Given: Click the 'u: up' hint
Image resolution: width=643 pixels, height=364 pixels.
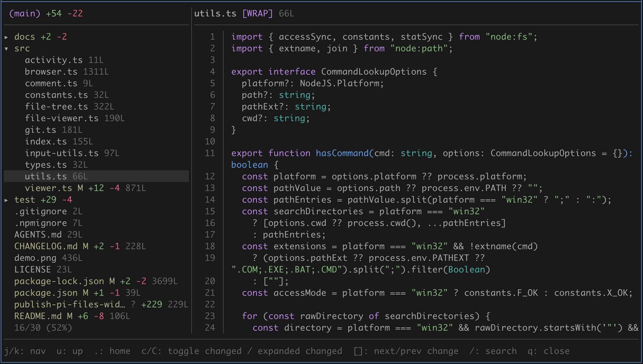Looking at the screenshot, I should (70, 351).
